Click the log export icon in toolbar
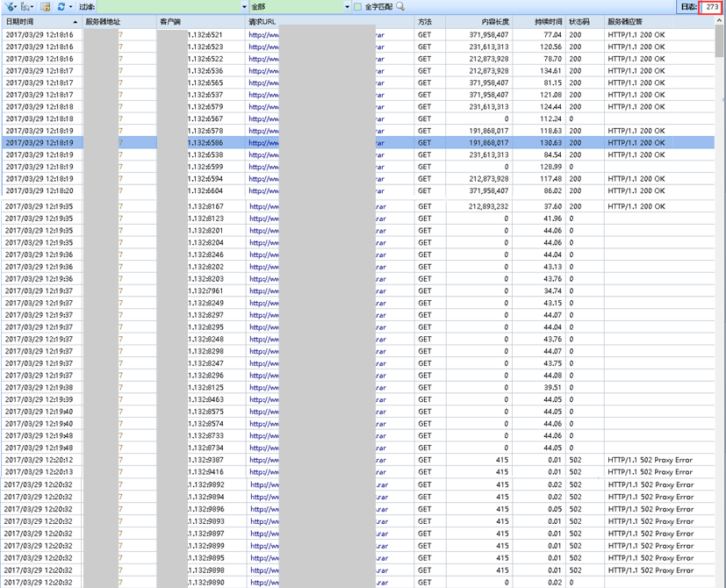The height and width of the screenshot is (588, 726). pos(26,6)
